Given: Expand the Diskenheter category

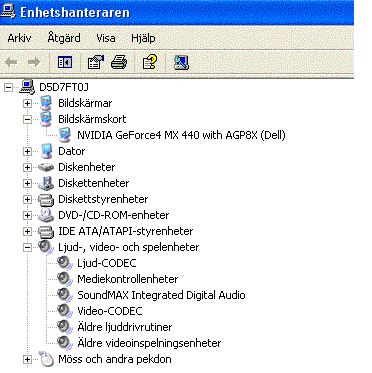Looking at the screenshot, I should (27, 167).
